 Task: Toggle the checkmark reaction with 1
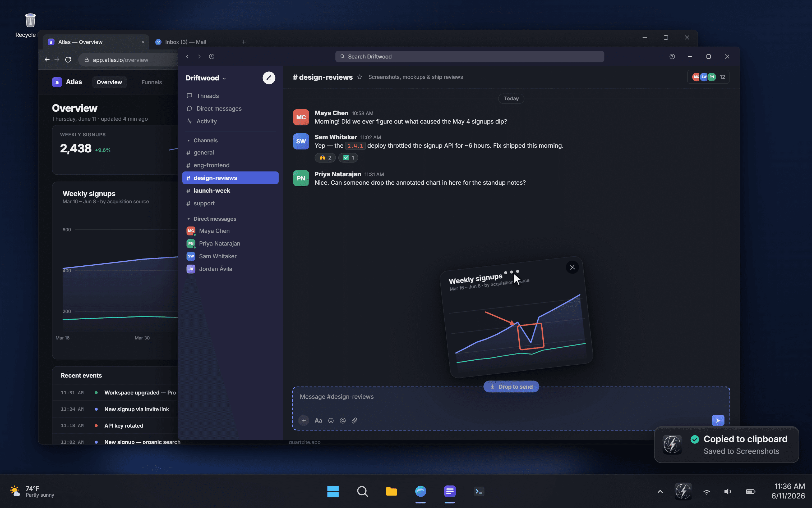348,158
